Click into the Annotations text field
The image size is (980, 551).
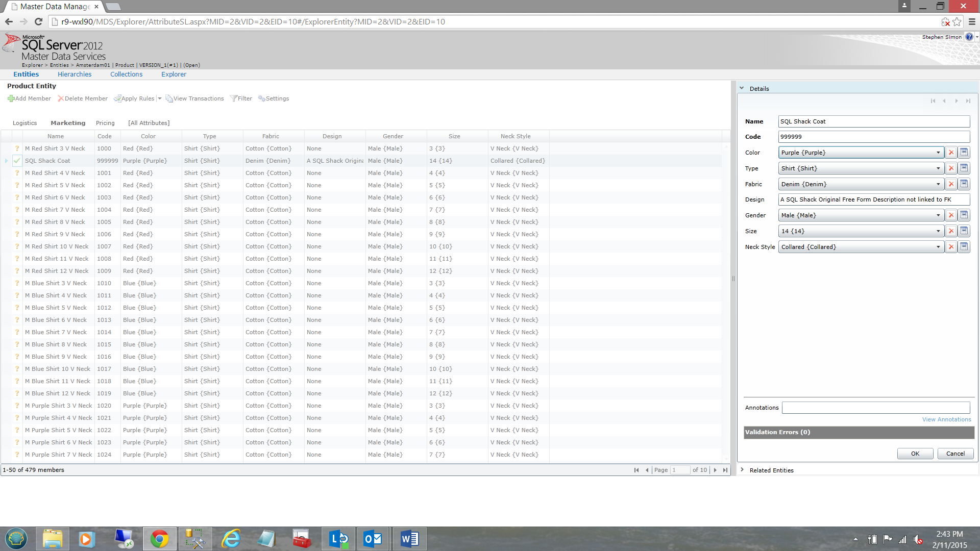coord(875,408)
